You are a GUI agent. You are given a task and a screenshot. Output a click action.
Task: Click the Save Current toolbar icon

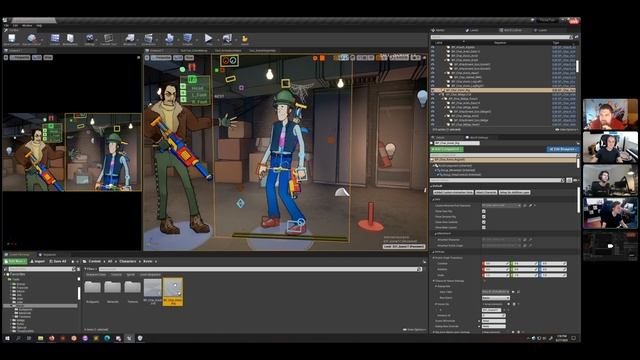click(11, 39)
